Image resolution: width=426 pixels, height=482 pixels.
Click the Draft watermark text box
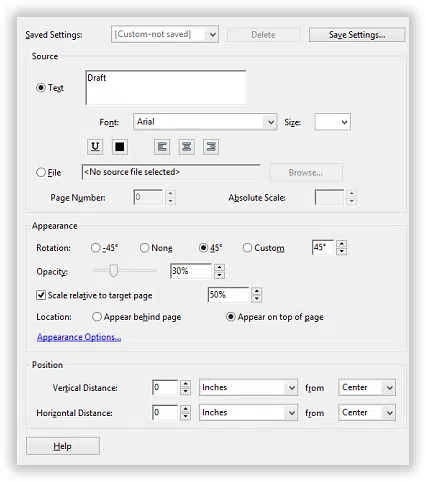[166, 87]
